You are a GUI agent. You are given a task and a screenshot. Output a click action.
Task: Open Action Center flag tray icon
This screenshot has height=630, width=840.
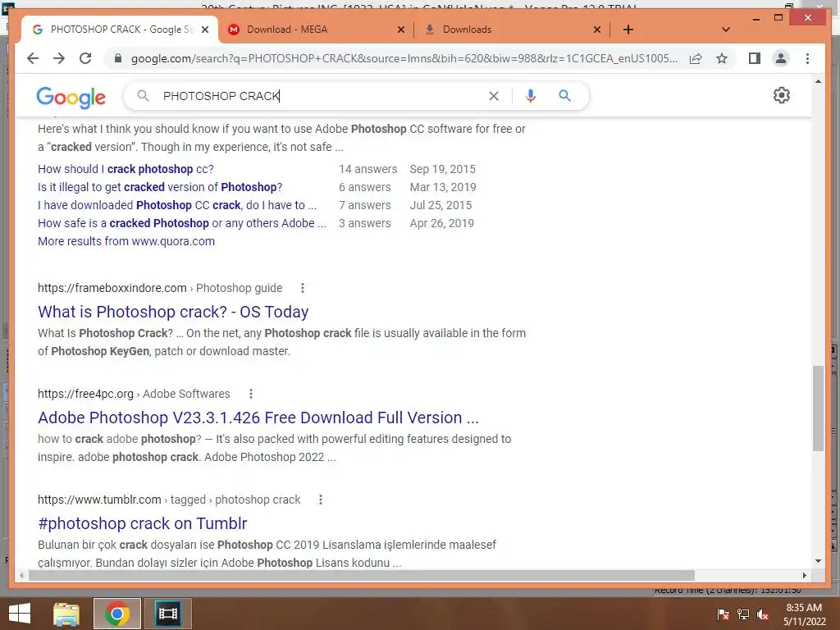click(723, 614)
